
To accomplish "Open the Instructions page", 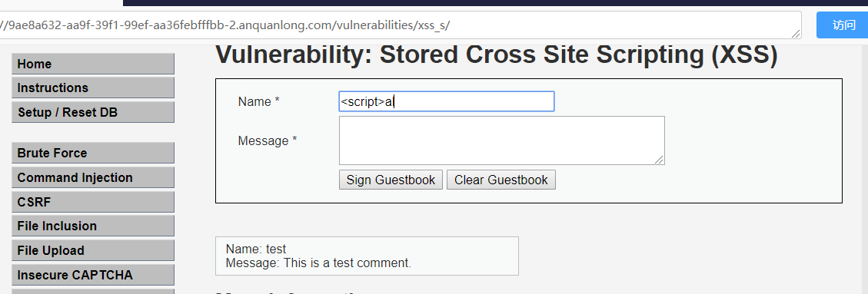I will pyautogui.click(x=93, y=88).
